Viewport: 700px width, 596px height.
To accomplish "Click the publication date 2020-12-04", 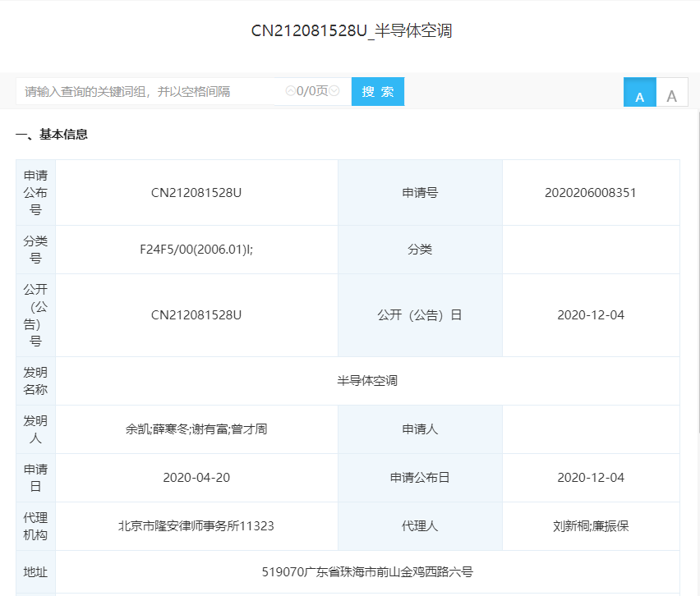I will [591, 314].
